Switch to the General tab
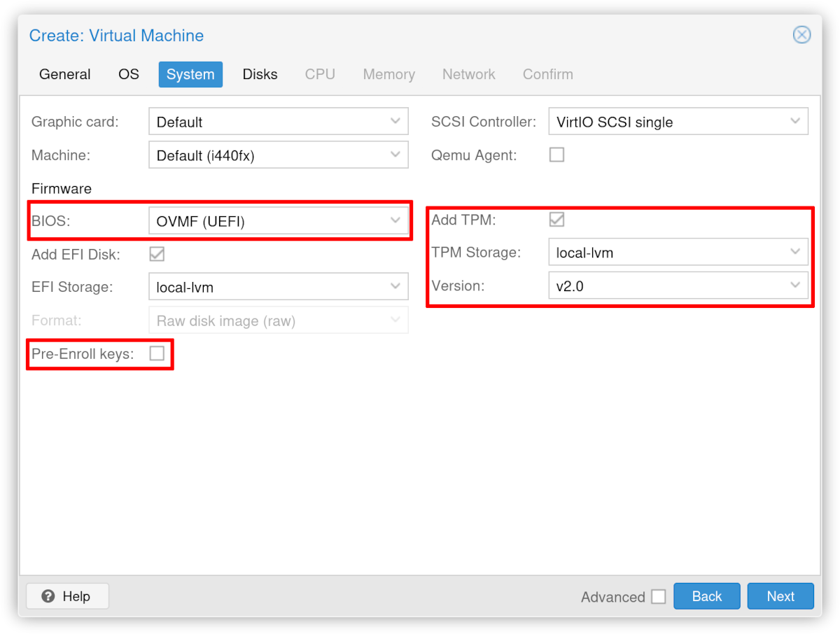This screenshot has height=634, width=840. [x=64, y=74]
